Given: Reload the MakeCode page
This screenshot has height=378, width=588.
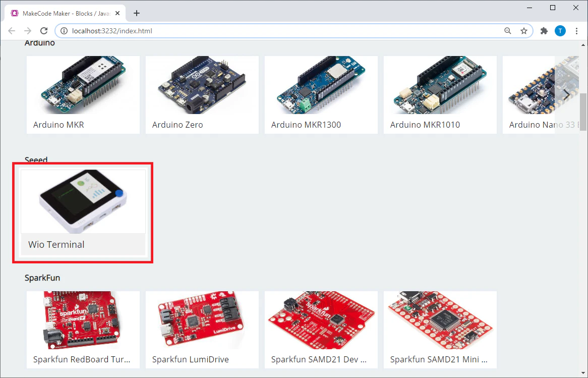Looking at the screenshot, I should pos(44,31).
